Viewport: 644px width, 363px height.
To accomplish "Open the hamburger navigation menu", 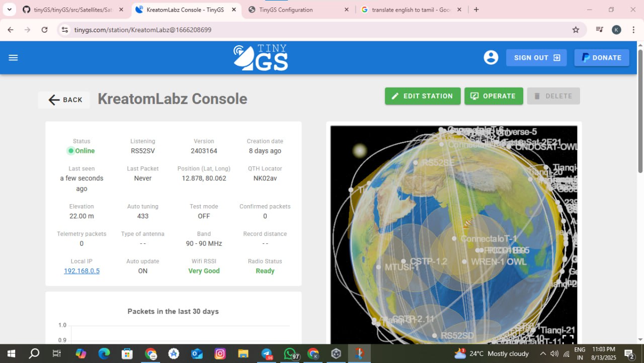I will [x=14, y=58].
